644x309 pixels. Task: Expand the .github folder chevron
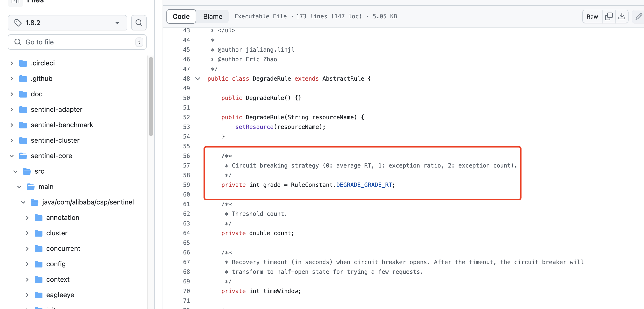coord(12,78)
